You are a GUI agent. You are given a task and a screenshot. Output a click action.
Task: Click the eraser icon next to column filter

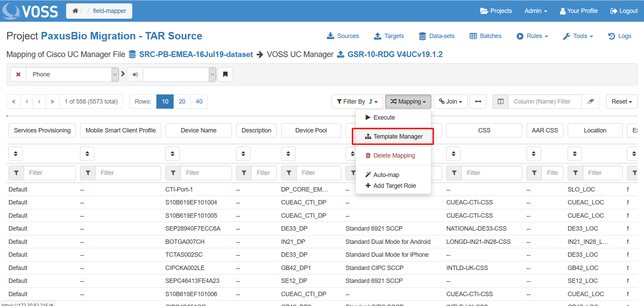(590, 102)
